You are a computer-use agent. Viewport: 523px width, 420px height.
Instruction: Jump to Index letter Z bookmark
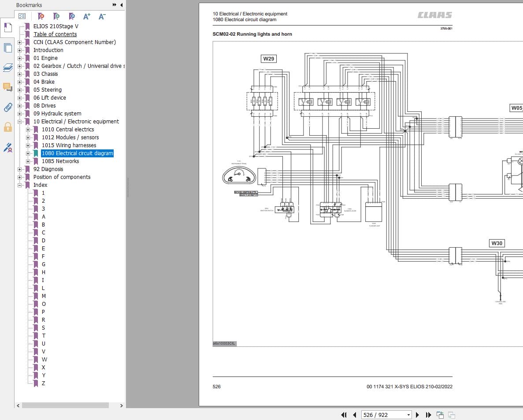(43, 383)
